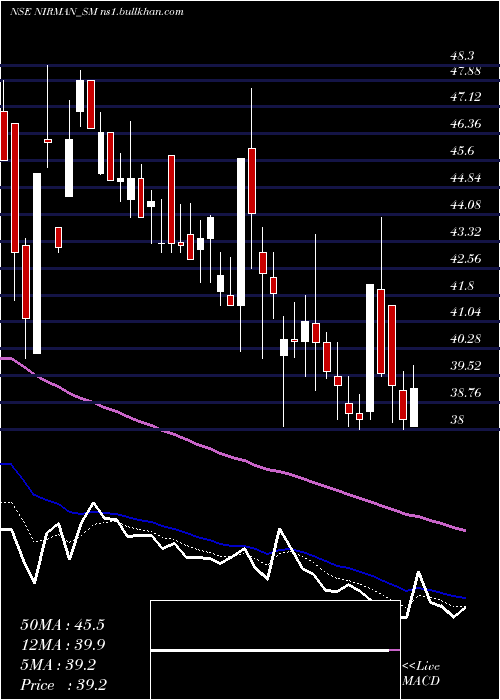Click the 47.12 price axis label
500x700 pixels.
(x=465, y=96)
